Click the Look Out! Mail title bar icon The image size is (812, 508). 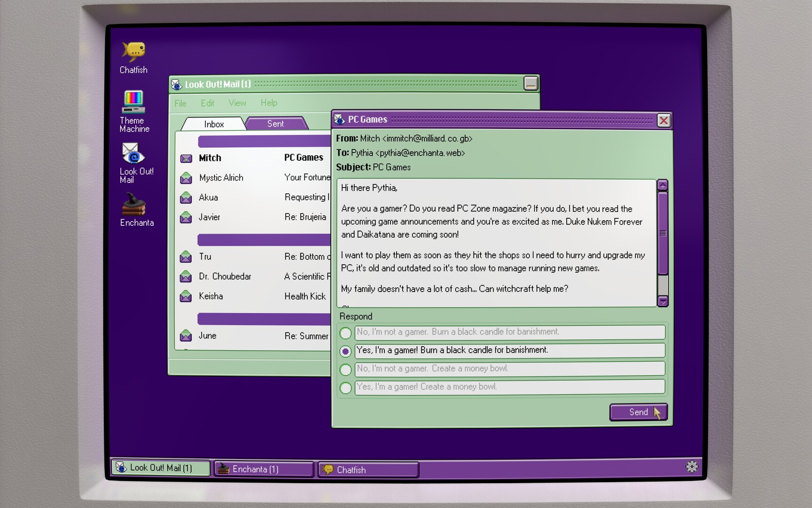pyautogui.click(x=176, y=84)
